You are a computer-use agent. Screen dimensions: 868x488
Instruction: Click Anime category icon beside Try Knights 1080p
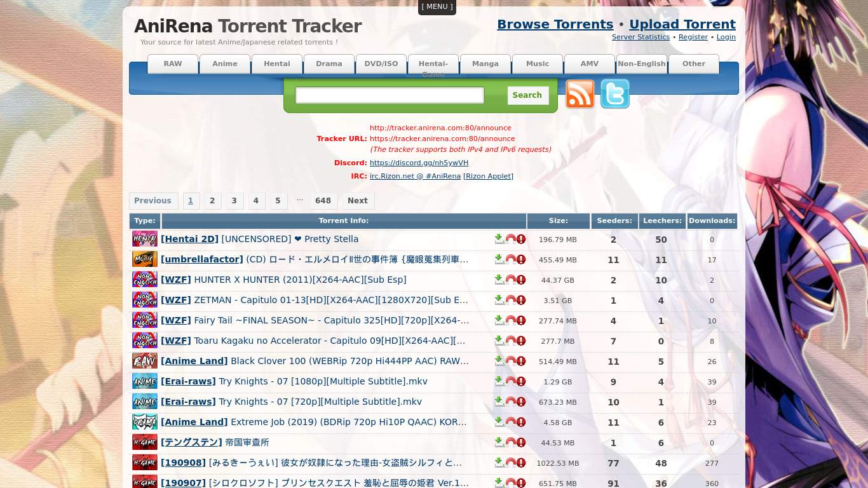point(145,381)
